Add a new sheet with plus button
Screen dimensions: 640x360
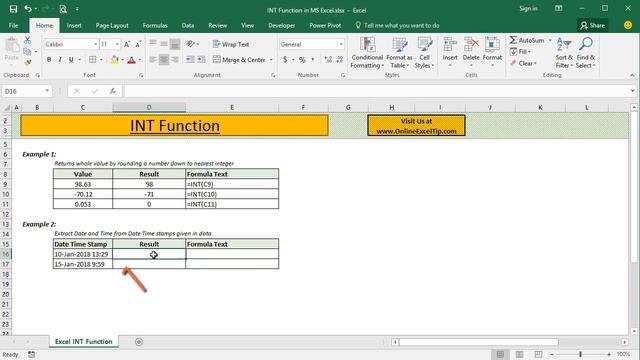(x=139, y=342)
